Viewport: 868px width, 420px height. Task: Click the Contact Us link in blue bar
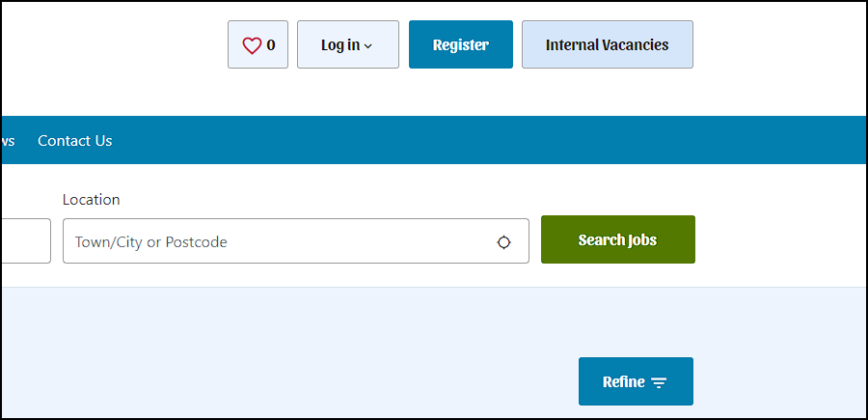point(74,141)
